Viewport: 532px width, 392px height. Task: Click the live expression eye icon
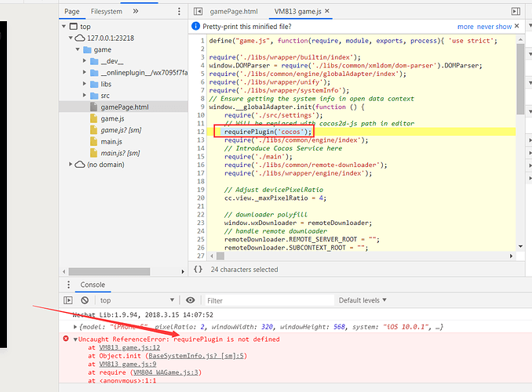[x=191, y=300]
